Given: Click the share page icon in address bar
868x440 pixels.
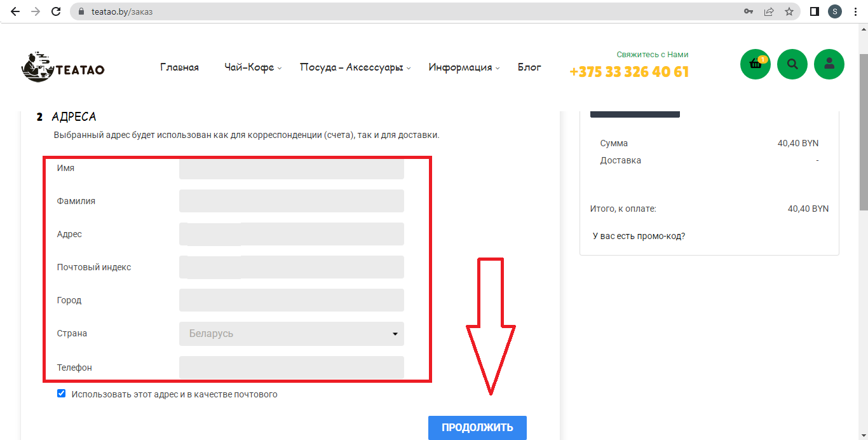Looking at the screenshot, I should [x=769, y=11].
